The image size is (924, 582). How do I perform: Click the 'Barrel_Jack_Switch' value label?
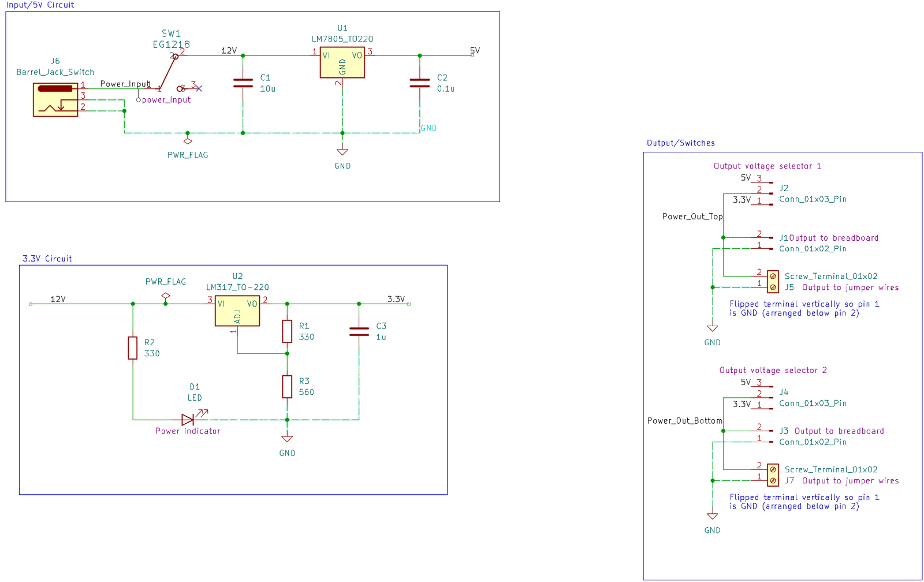55,72
